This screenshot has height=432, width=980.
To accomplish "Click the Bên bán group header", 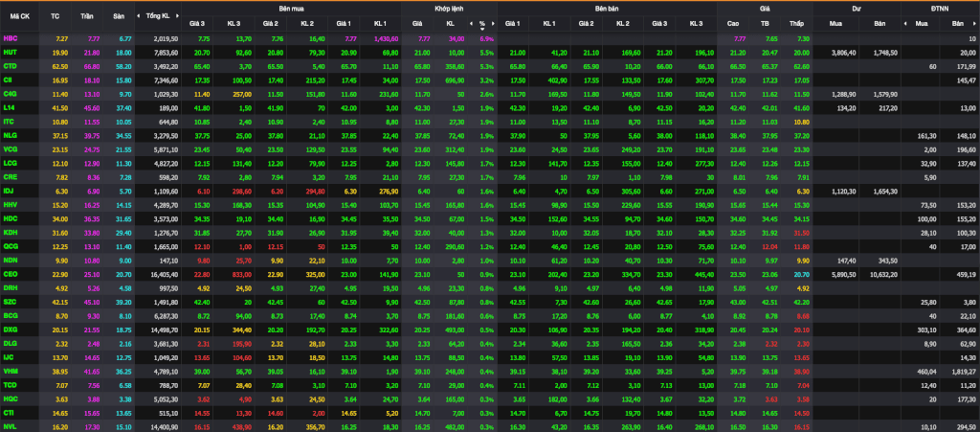I will 607,9.
